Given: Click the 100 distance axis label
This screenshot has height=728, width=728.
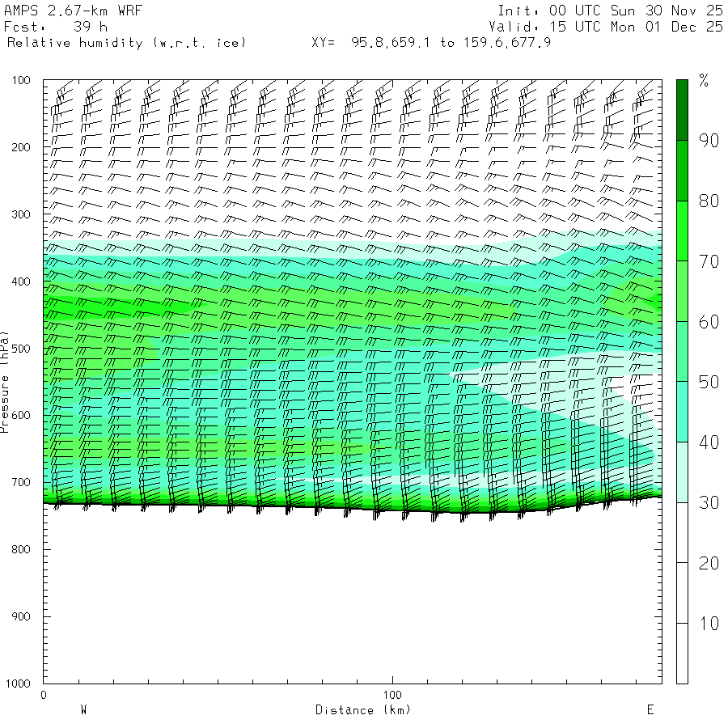Looking at the screenshot, I should (x=392, y=695).
